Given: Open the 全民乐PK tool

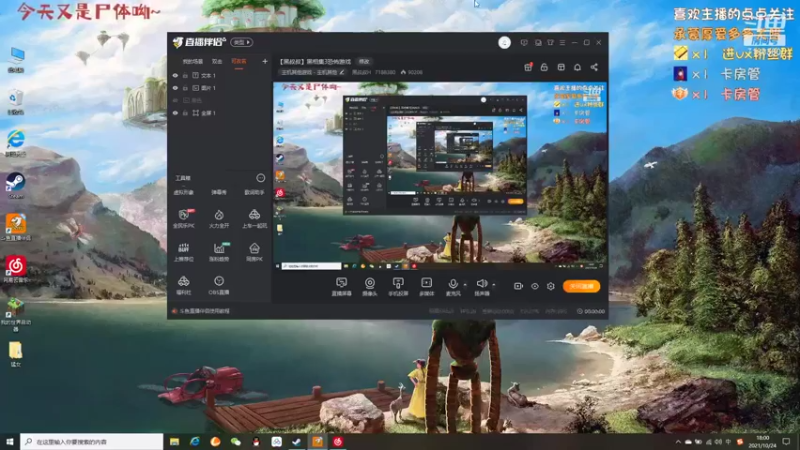Looking at the screenshot, I should click(184, 218).
